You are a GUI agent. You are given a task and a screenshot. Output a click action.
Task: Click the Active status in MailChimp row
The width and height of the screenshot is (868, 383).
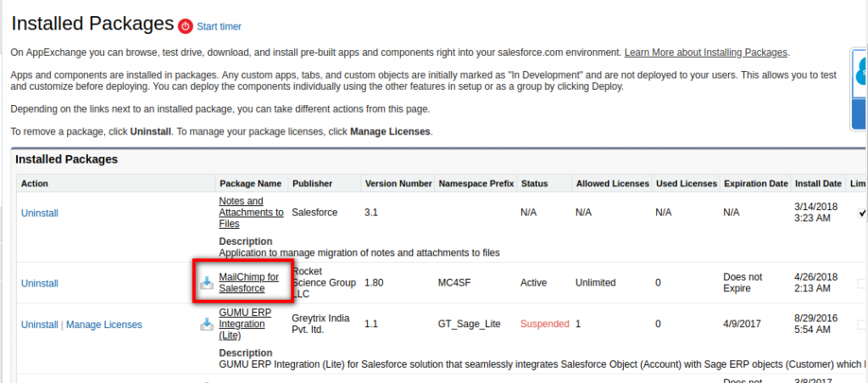tap(534, 283)
